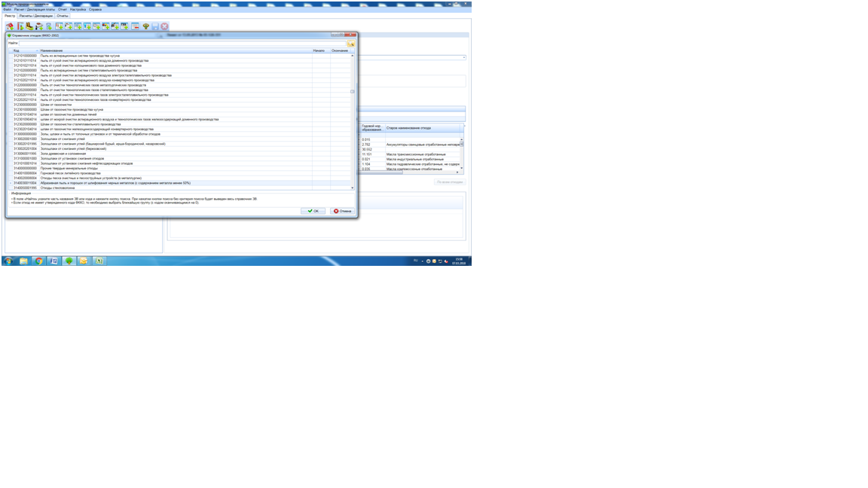Open the Настройка menu

pyautogui.click(x=78, y=10)
